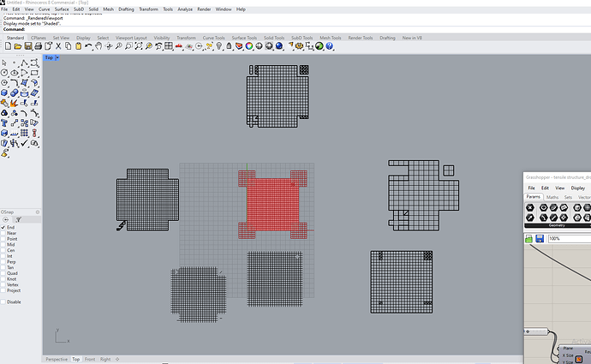Image resolution: width=591 pixels, height=364 pixels.
Task: Select the Pan hand tool
Action: tap(98, 46)
